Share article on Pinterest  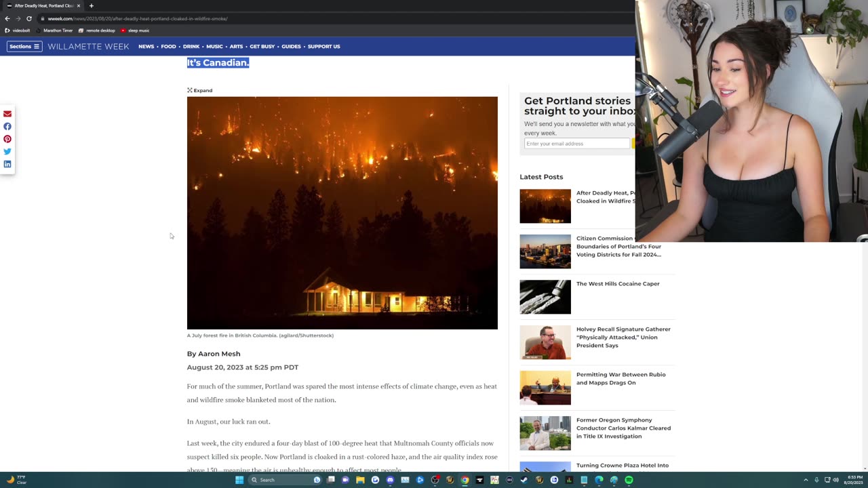pos(7,139)
